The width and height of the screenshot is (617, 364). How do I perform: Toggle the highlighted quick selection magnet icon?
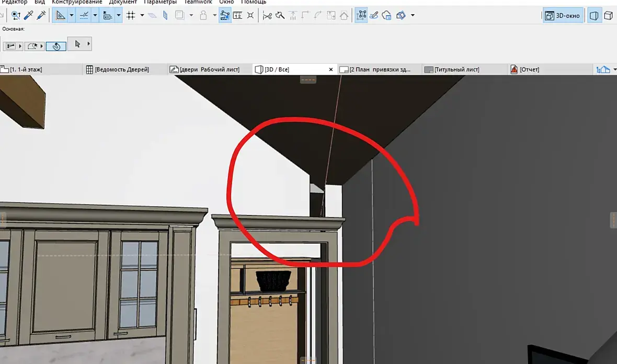coord(56,46)
